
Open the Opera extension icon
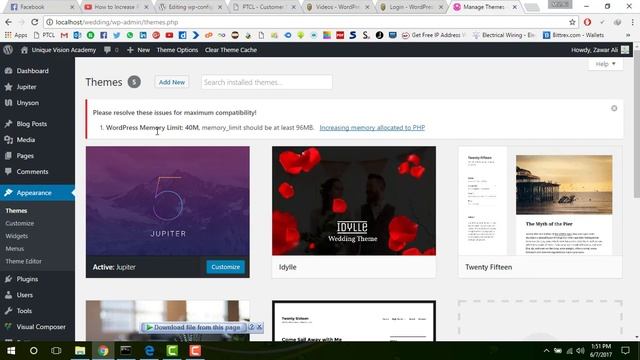point(587,22)
